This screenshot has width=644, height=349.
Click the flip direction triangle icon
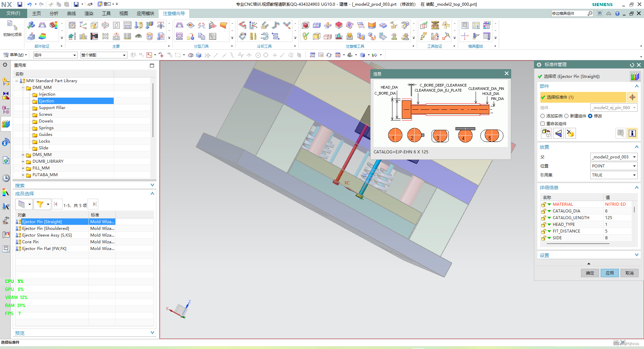pos(558,134)
